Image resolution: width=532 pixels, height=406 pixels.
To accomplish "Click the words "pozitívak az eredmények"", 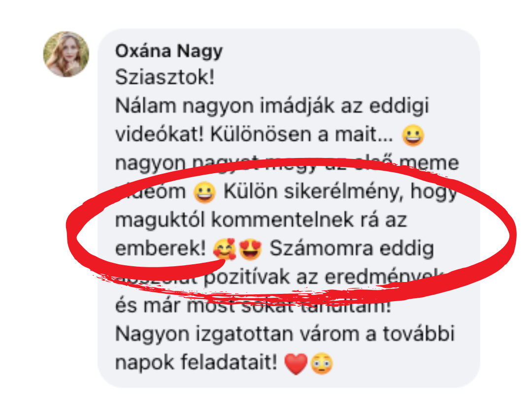I will click(324, 278).
